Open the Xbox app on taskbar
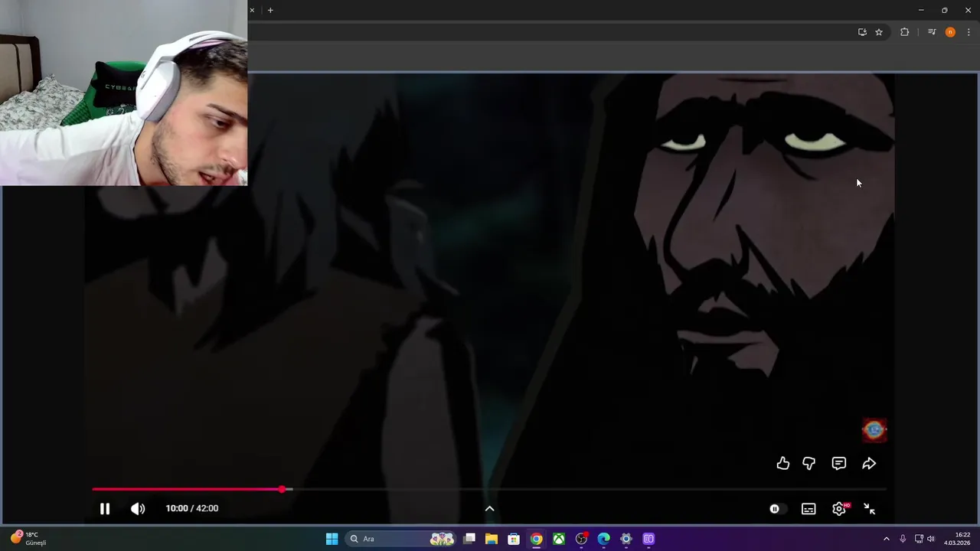The width and height of the screenshot is (980, 551). point(559,539)
